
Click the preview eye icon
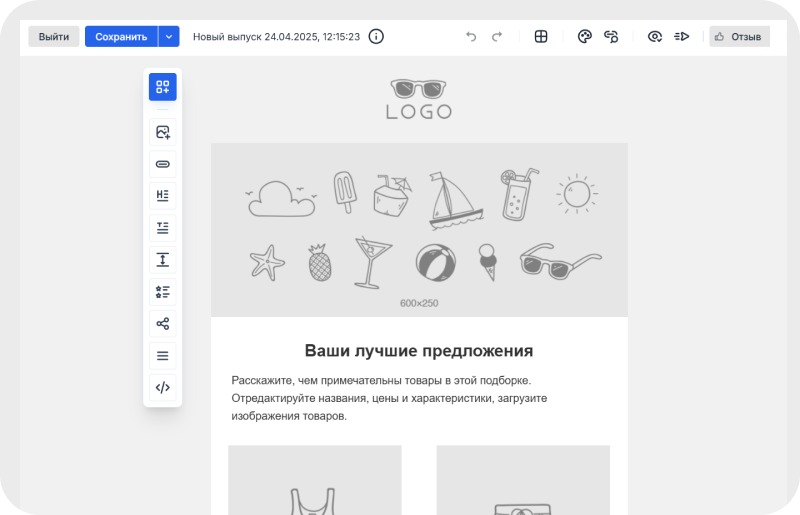[655, 37]
